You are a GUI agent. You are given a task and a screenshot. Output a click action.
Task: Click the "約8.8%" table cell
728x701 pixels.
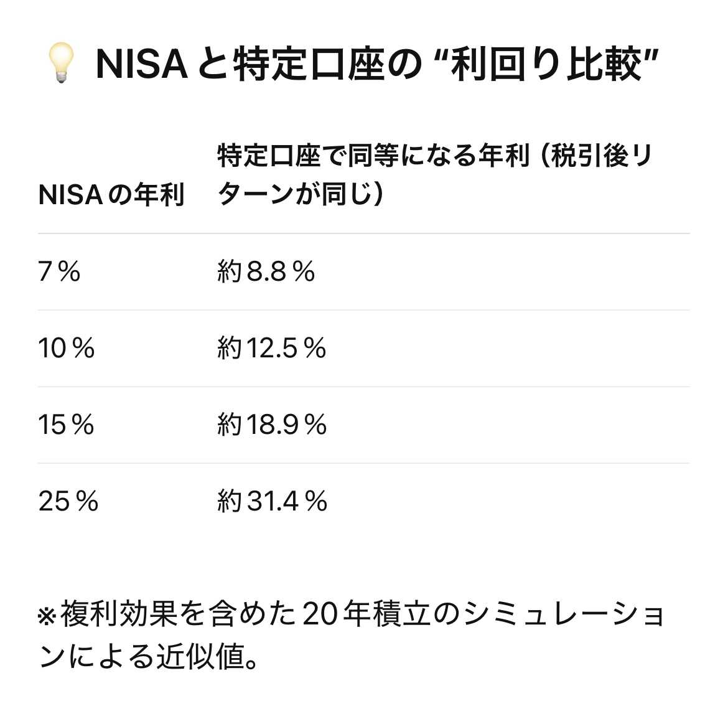coord(266,271)
